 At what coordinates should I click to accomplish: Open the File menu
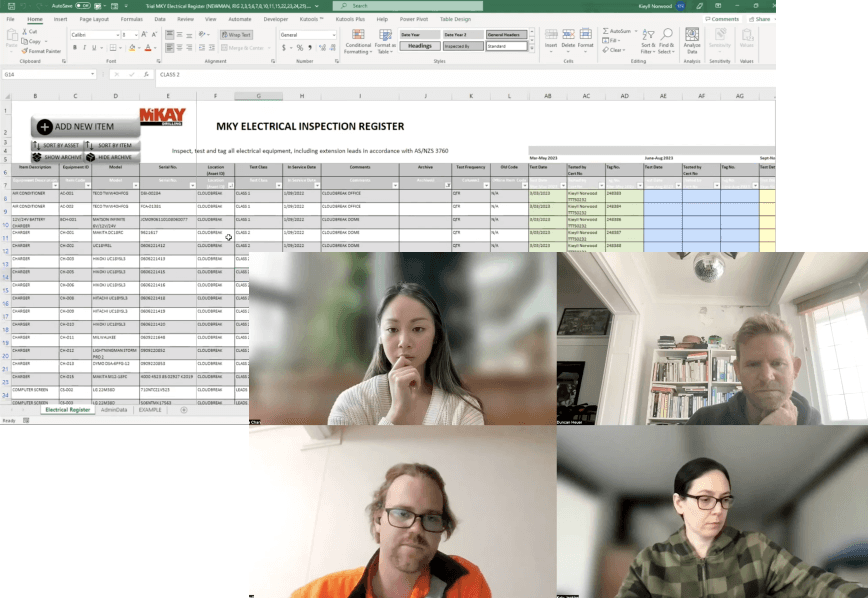tap(11, 19)
